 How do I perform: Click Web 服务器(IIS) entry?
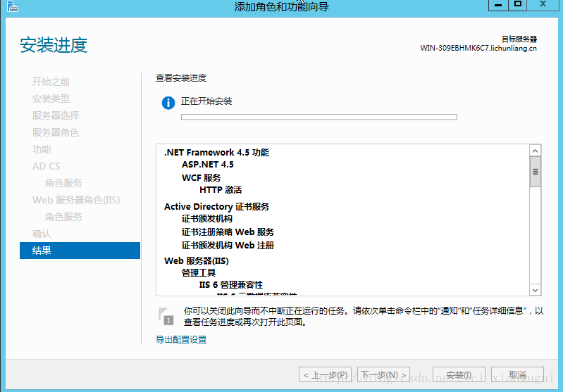pos(197,260)
